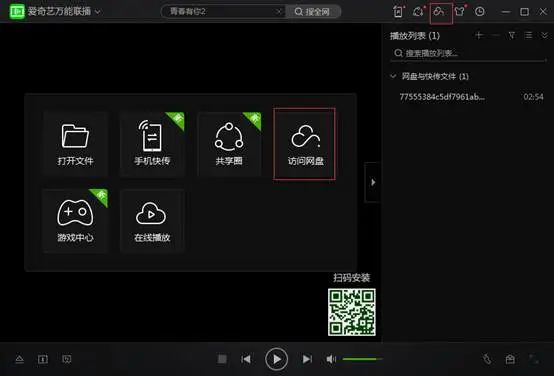Screen dimensions: 554x376
Task: Open the phone icon in the title bar
Action: tap(398, 12)
